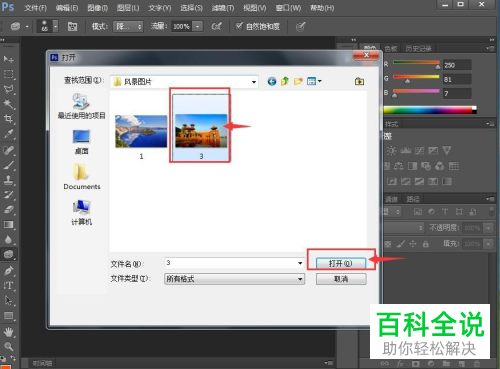Select the Move tool

tap(8, 59)
